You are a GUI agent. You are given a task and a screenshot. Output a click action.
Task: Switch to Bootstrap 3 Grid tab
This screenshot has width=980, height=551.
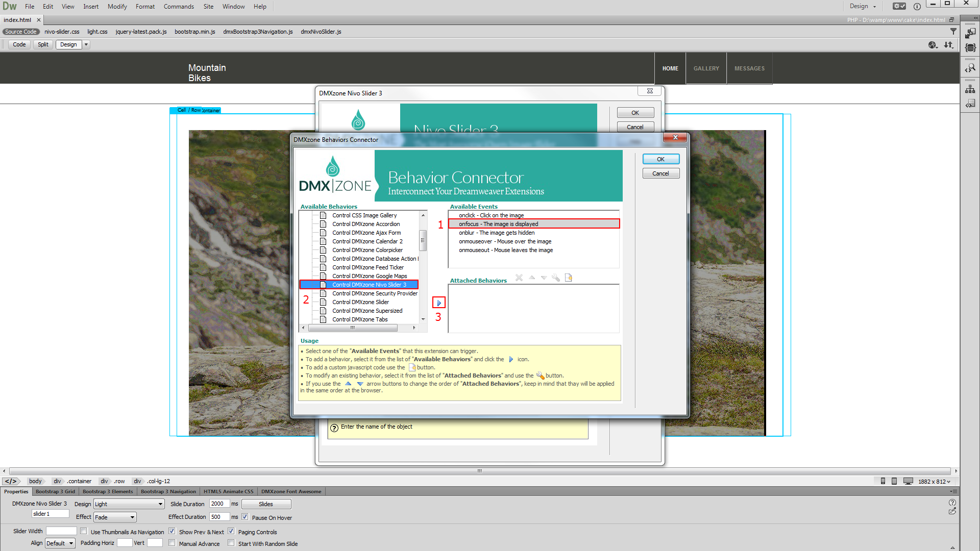[55, 492]
